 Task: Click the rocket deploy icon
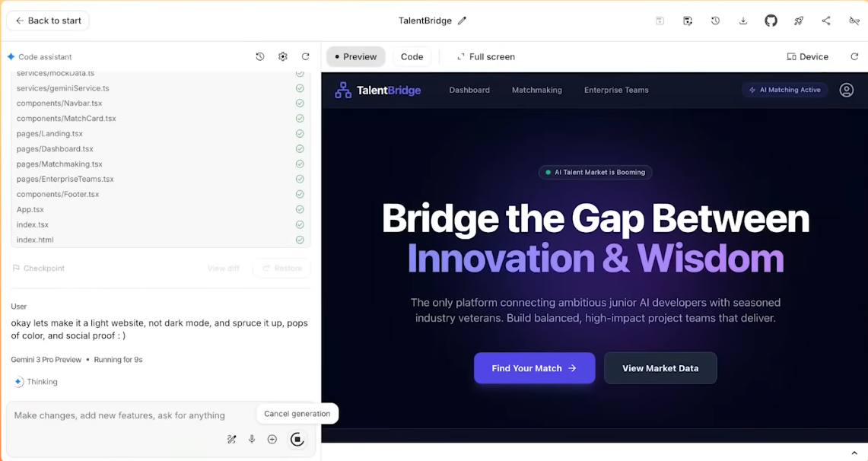click(799, 21)
